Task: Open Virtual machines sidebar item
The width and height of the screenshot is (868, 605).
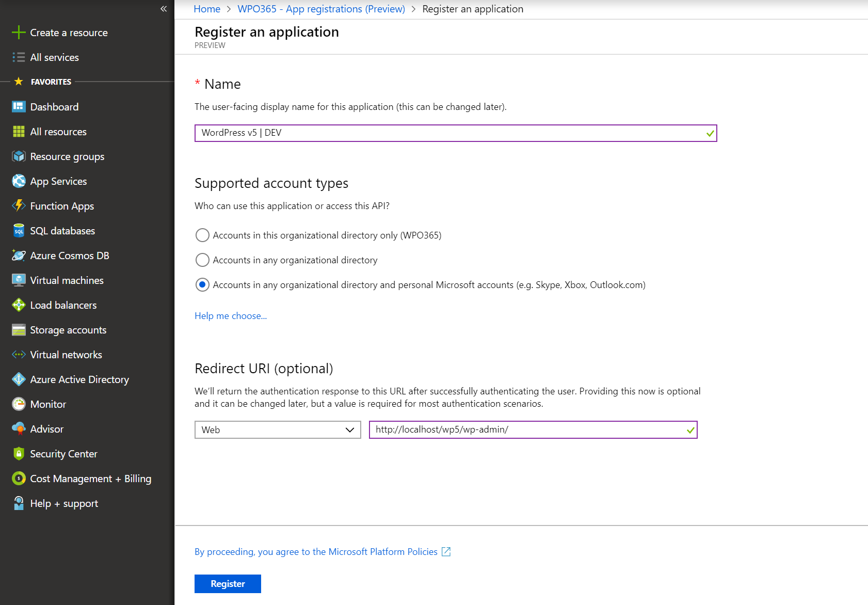Action: click(x=67, y=280)
